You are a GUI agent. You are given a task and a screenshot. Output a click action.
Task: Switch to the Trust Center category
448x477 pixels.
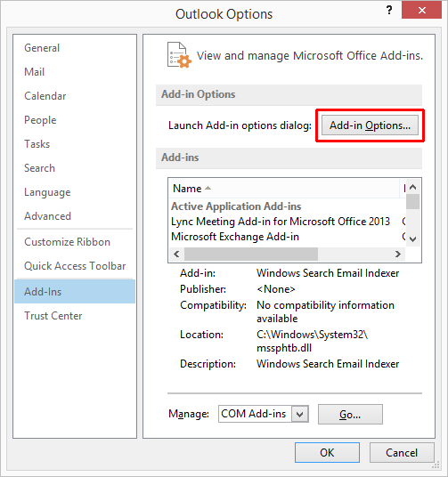53,316
